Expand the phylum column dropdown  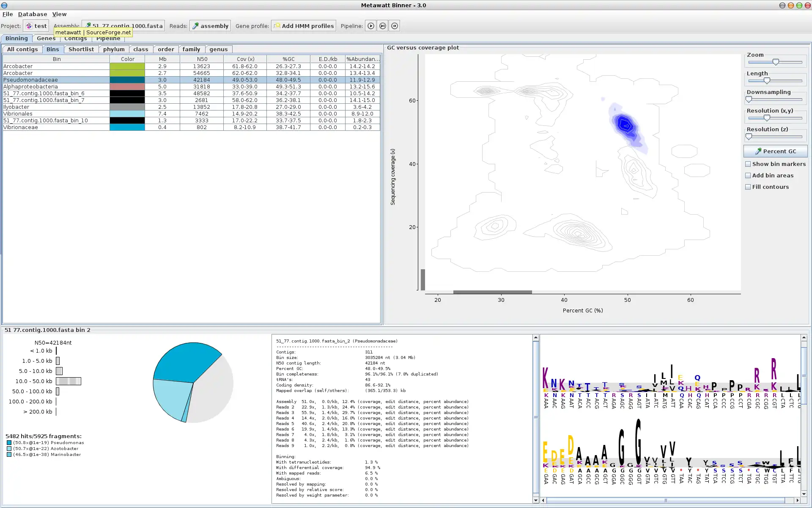(x=114, y=49)
